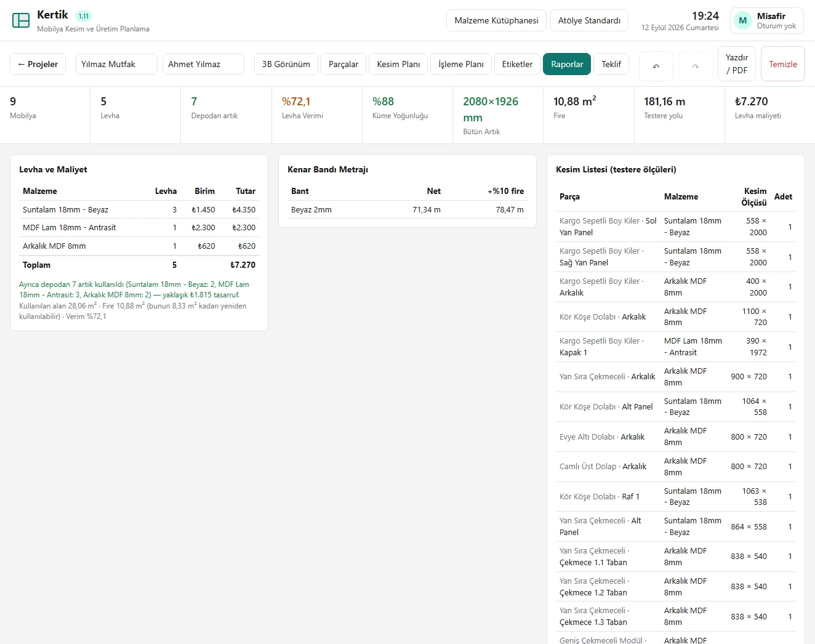Open the Malzeme Kütüphanesi

(x=496, y=20)
